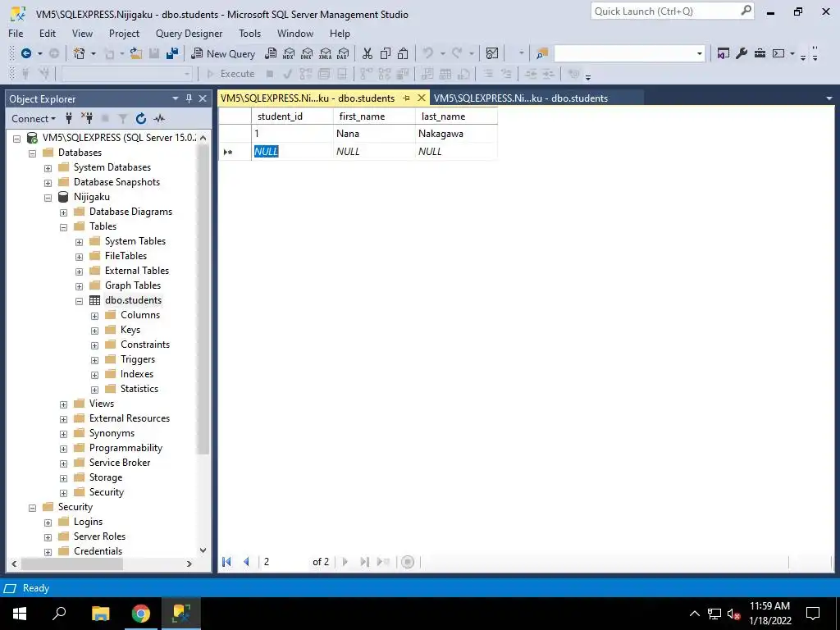
Task: Open the Connect dropdown in Object Explorer
Action: 34,118
